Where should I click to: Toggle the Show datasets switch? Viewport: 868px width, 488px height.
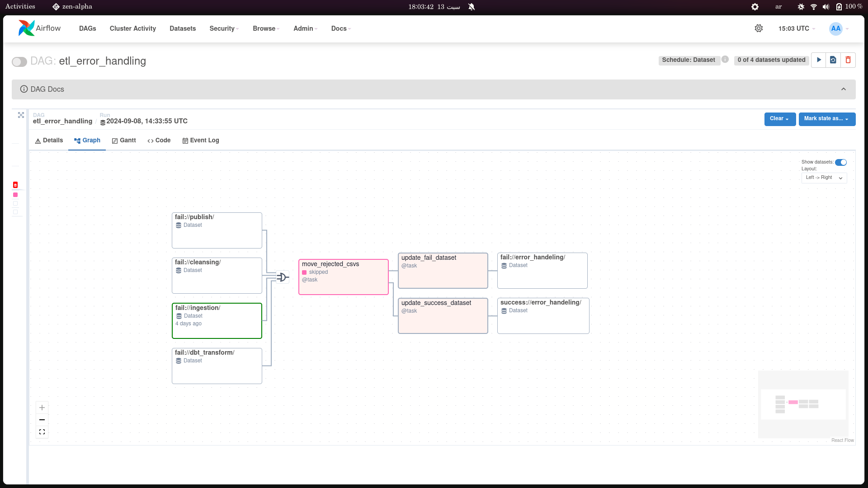841,162
